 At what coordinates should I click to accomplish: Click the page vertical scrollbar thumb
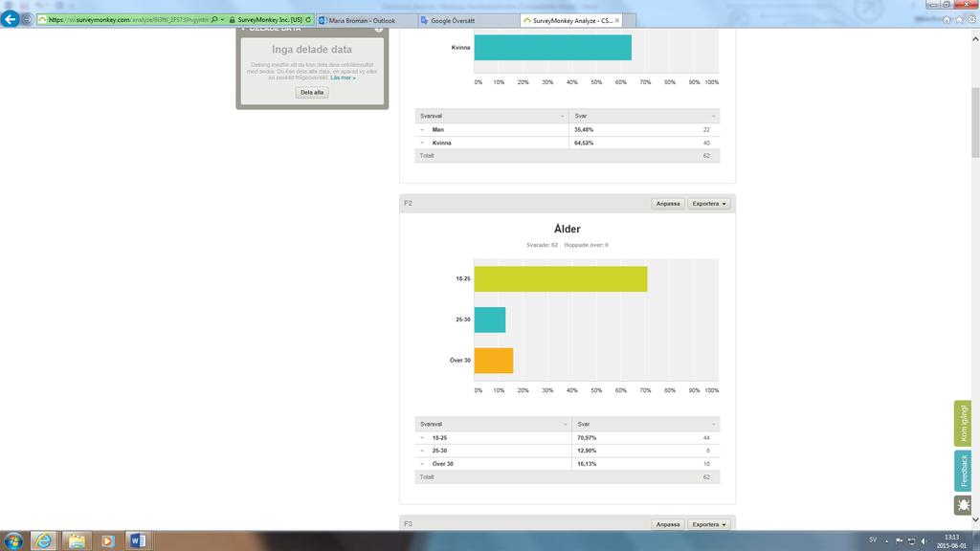click(x=975, y=122)
